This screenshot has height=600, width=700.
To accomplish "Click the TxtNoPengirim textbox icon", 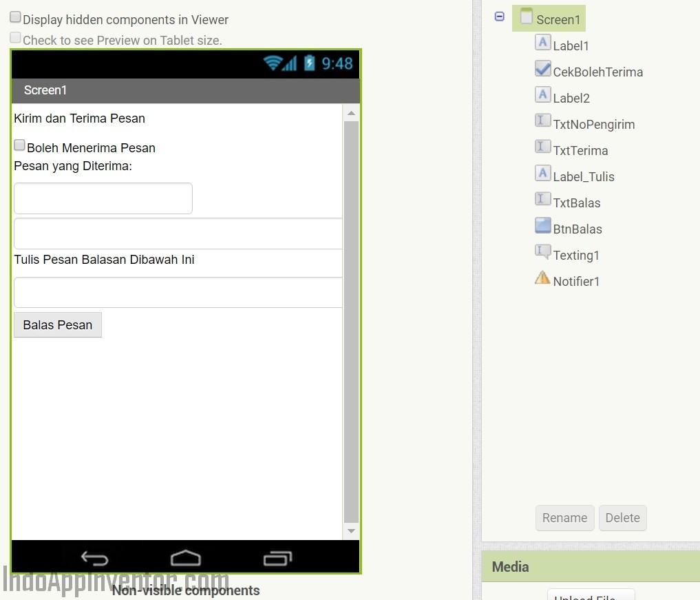I will pyautogui.click(x=542, y=121).
